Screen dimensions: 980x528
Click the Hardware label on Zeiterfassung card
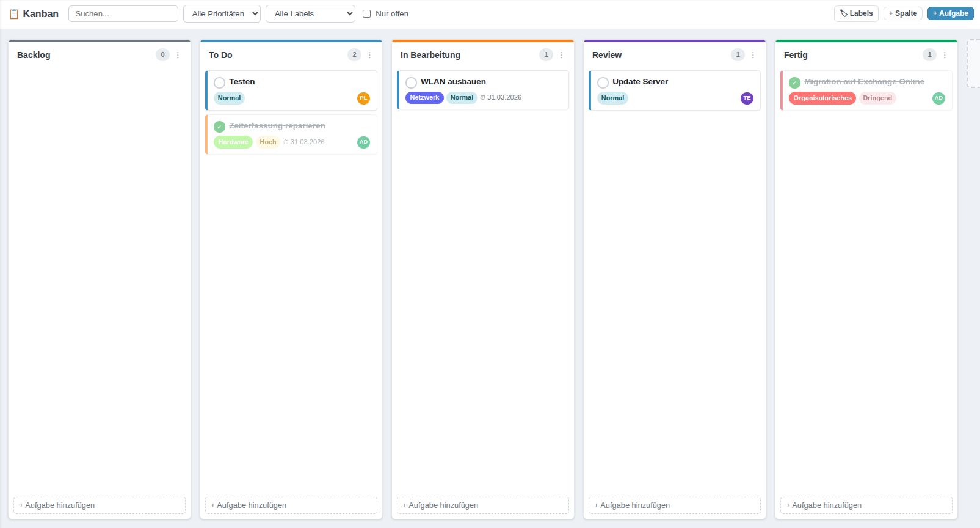[x=233, y=142]
